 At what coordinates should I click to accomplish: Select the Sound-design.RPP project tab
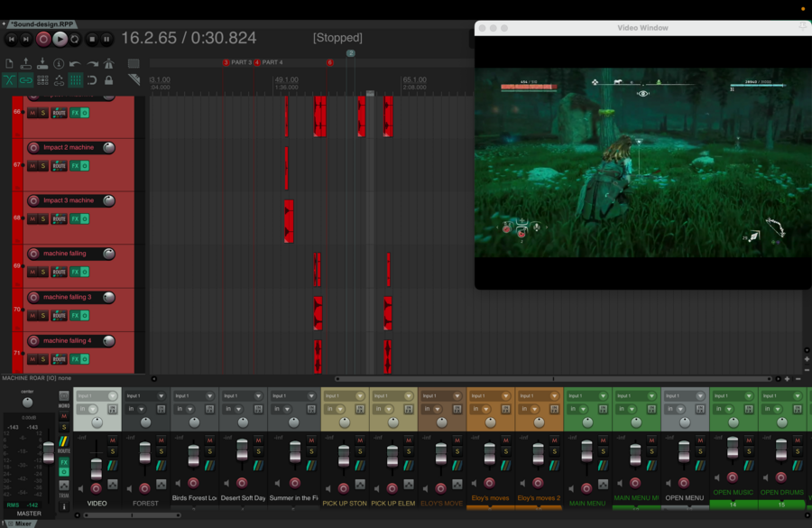tap(41, 24)
